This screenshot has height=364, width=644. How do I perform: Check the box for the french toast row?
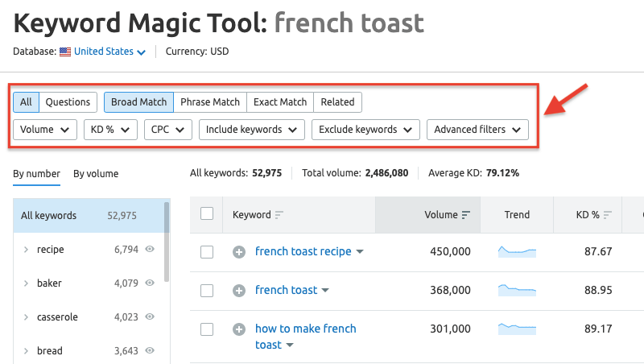point(207,291)
